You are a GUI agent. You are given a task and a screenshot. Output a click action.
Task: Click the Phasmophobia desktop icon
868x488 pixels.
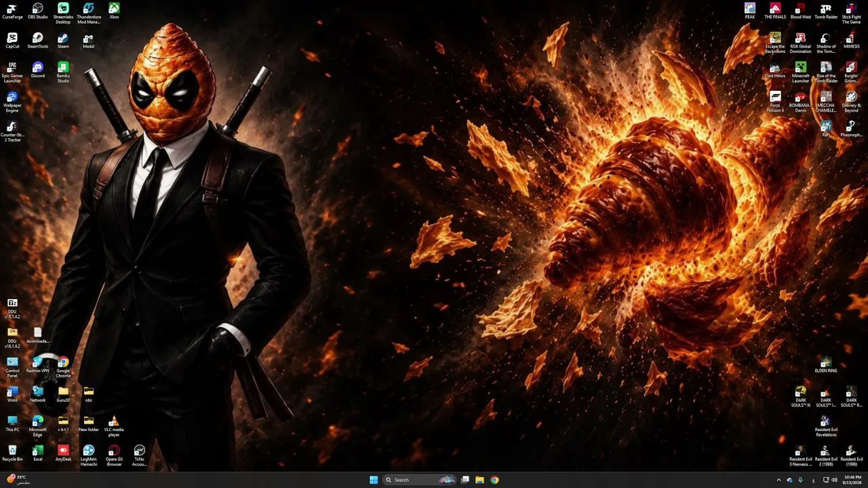(851, 129)
